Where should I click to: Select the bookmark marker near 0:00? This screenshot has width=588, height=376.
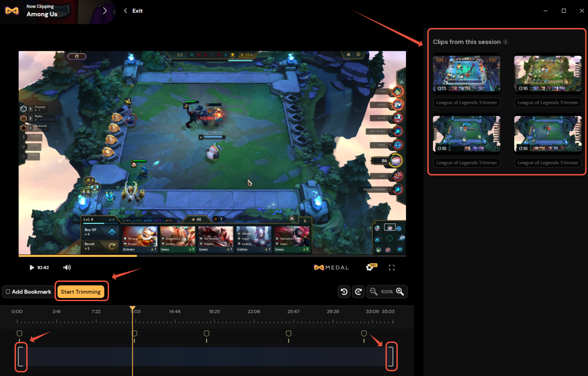click(20, 333)
